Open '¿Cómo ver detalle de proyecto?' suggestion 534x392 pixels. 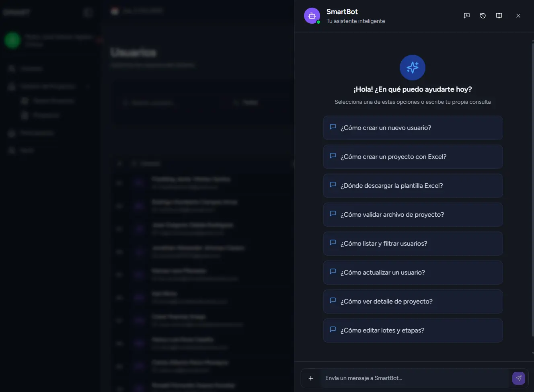coord(413,302)
